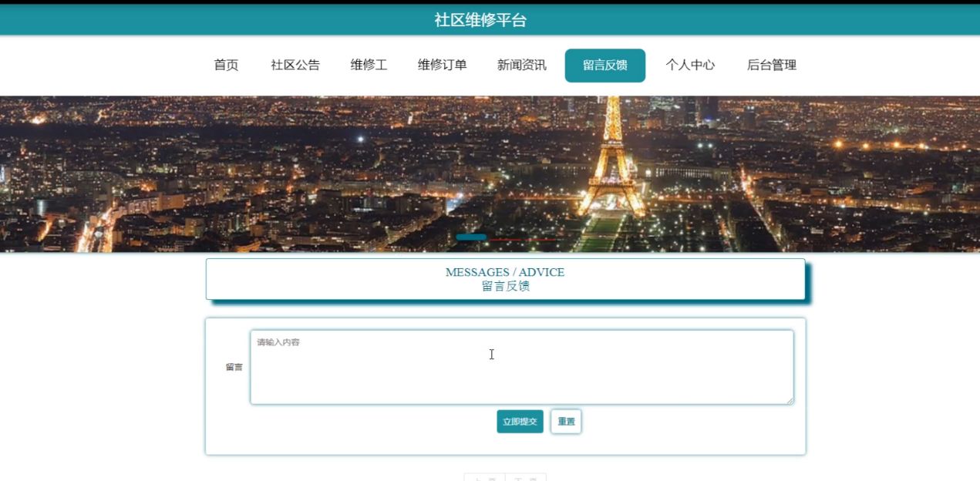The image size is (980, 481).
Task: Focus the 留言 message text area
Action: pos(522,367)
